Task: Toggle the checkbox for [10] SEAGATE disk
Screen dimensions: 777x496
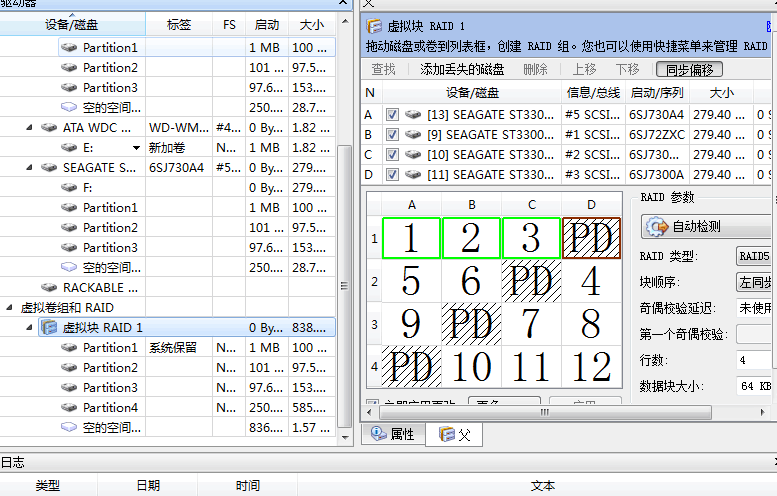Action: click(x=393, y=155)
